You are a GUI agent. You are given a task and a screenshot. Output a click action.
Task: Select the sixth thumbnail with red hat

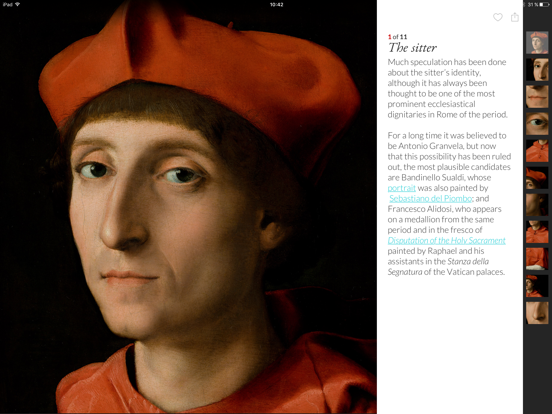click(x=537, y=178)
